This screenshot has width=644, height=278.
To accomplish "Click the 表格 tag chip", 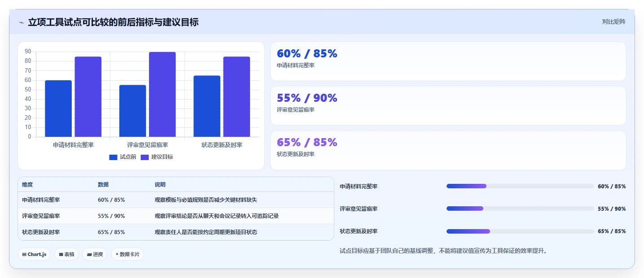I will [66, 254].
